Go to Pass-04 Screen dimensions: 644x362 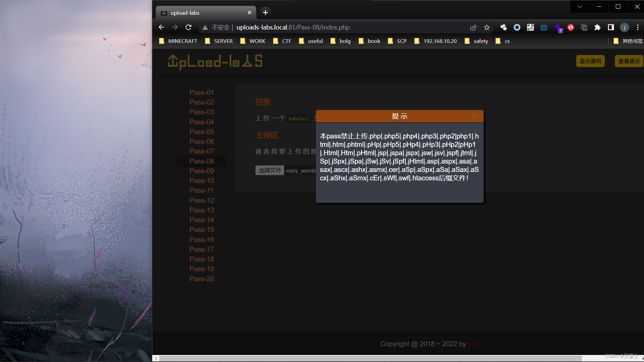[202, 122]
